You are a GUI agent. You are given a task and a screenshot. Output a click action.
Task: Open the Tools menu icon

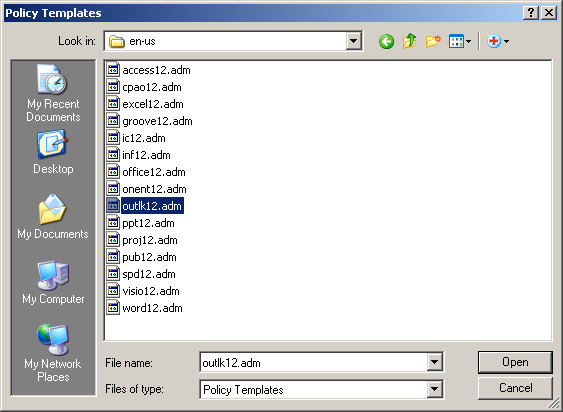tap(498, 41)
